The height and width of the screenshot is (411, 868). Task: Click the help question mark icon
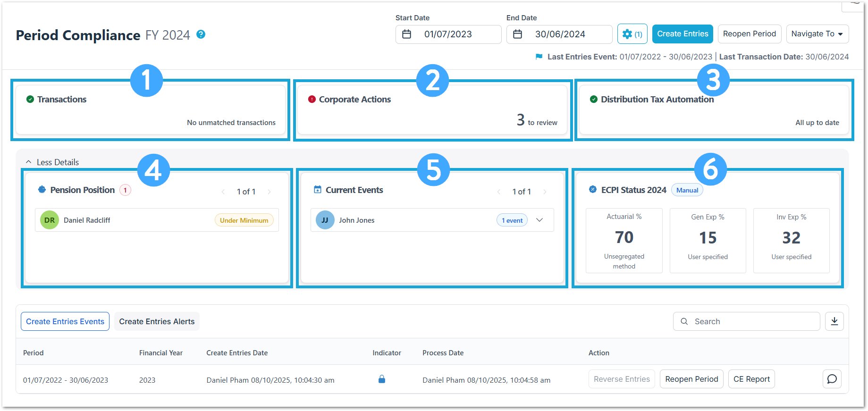coord(201,34)
